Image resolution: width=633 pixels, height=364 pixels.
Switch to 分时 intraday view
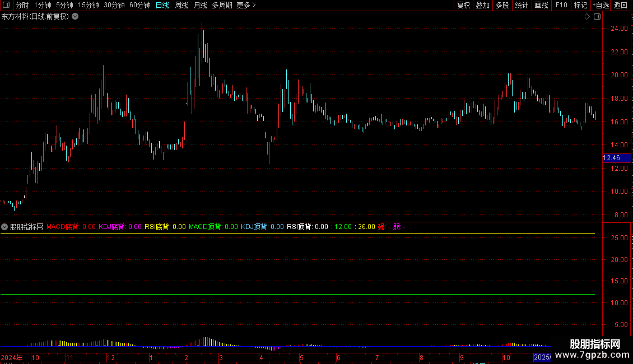22,5
